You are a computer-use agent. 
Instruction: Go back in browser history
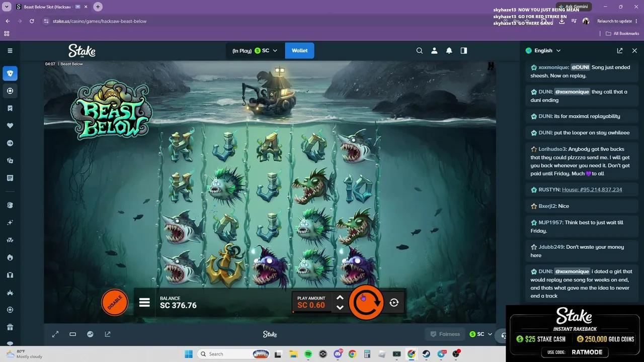click(x=8, y=21)
